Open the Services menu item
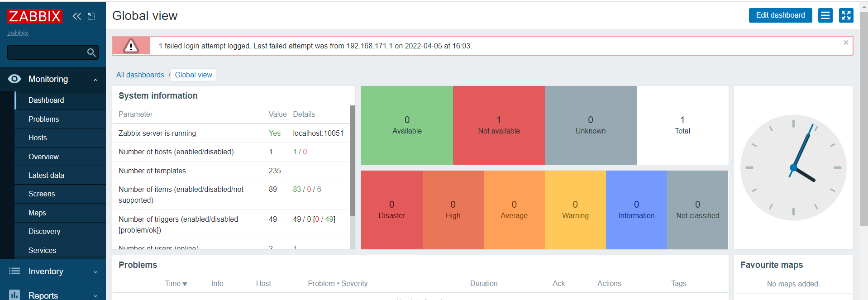 coord(61,250)
